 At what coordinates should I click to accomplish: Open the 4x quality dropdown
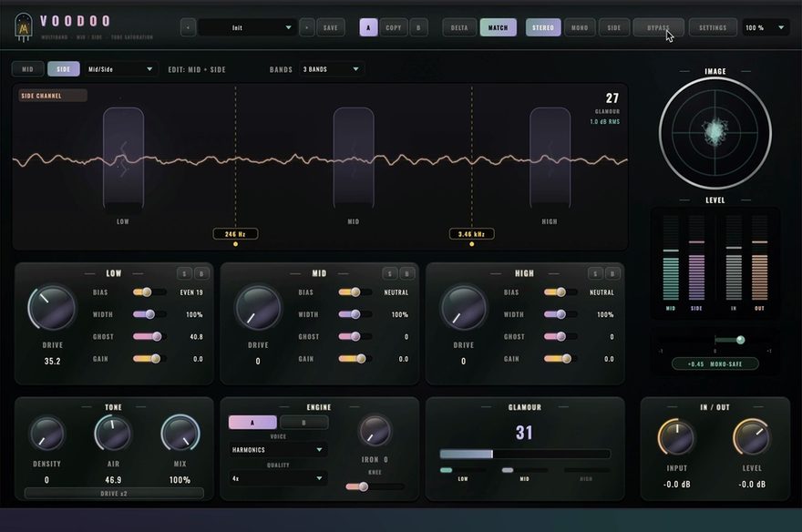point(278,478)
